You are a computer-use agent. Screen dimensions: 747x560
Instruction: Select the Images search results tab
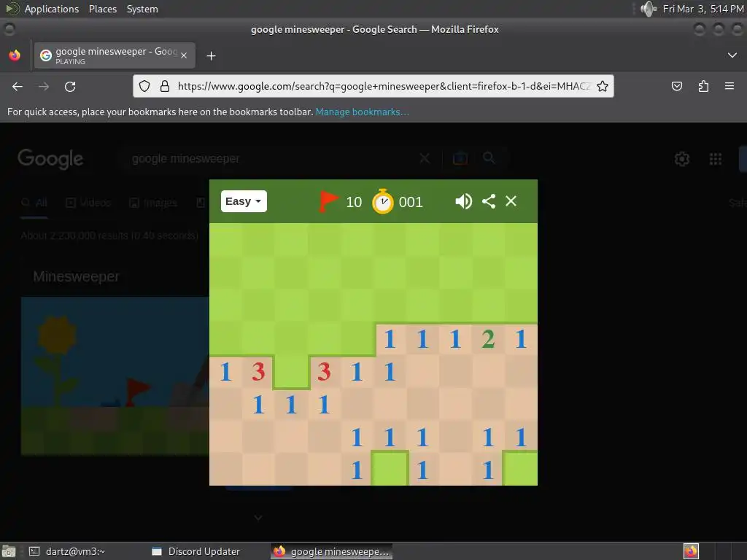(153, 203)
